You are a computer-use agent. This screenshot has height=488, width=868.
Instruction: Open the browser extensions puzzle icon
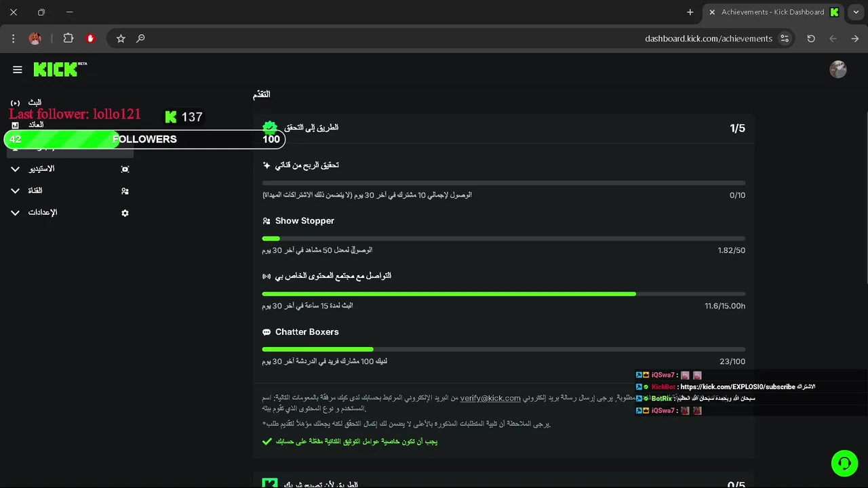tap(68, 39)
